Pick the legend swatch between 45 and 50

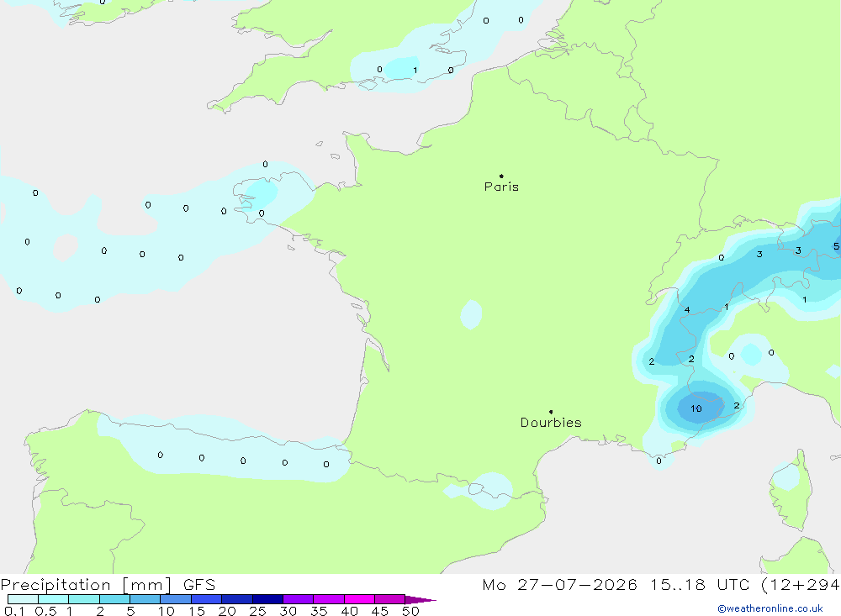pyautogui.click(x=390, y=599)
